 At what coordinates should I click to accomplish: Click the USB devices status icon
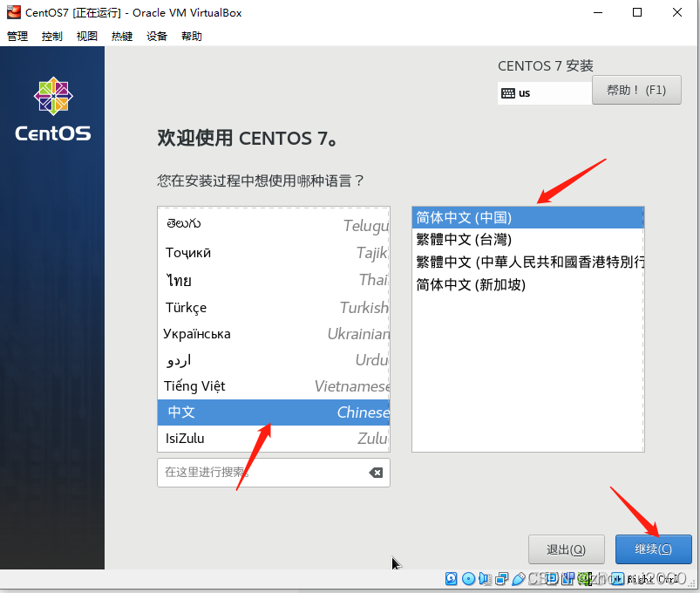519,579
